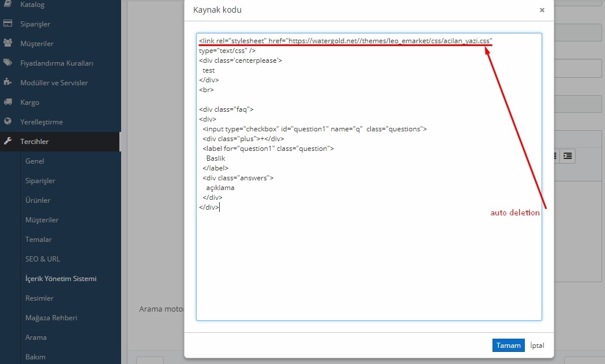Click the input type="checkbox" code line
Viewport: 605px width, 364px height.
click(315, 129)
